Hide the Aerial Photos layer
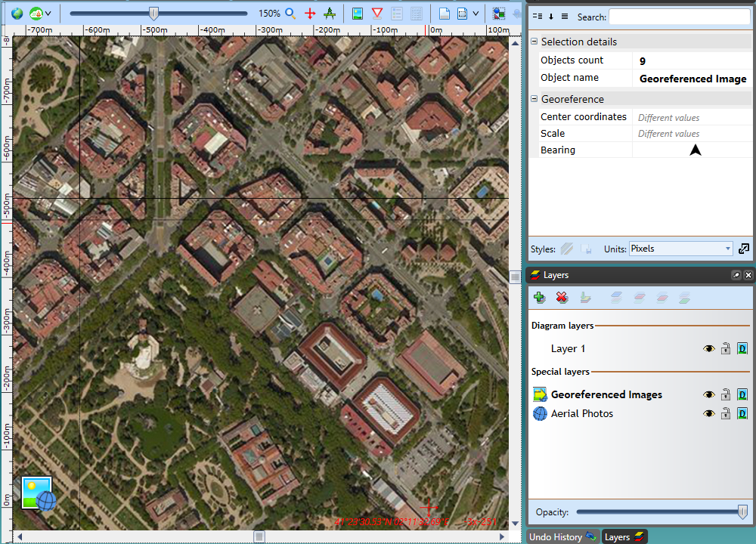This screenshot has width=756, height=544. (x=708, y=413)
